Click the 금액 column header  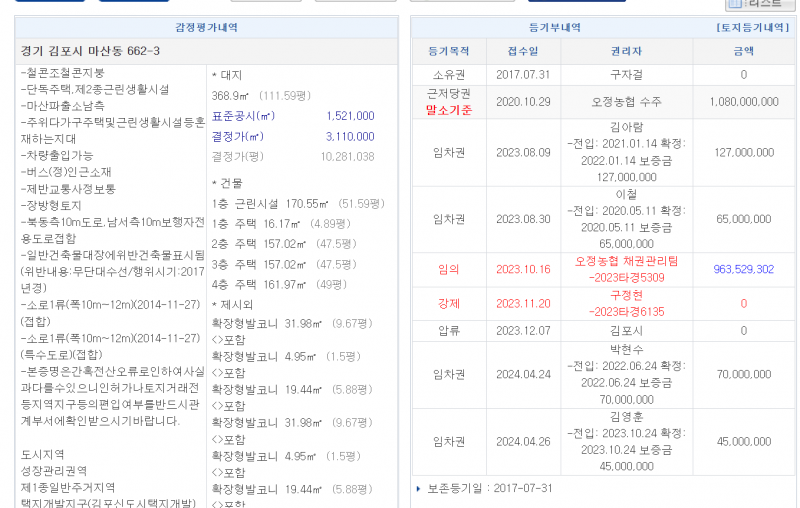point(743,50)
